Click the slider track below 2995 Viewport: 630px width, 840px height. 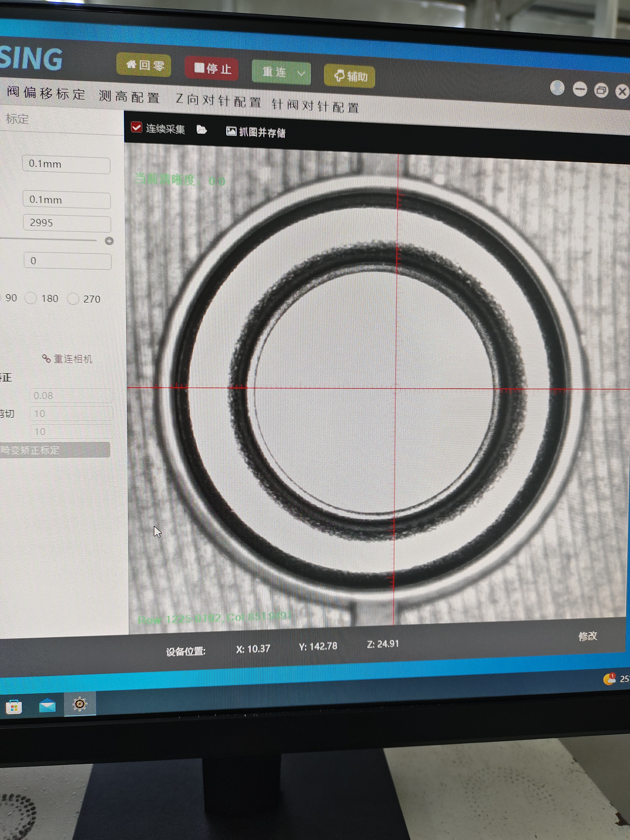click(x=48, y=239)
